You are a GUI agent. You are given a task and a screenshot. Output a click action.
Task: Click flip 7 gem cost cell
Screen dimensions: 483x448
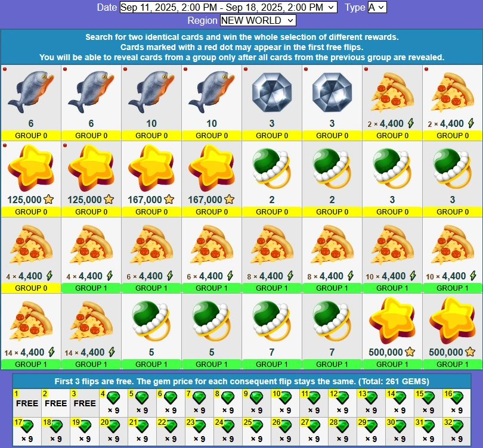(199, 403)
